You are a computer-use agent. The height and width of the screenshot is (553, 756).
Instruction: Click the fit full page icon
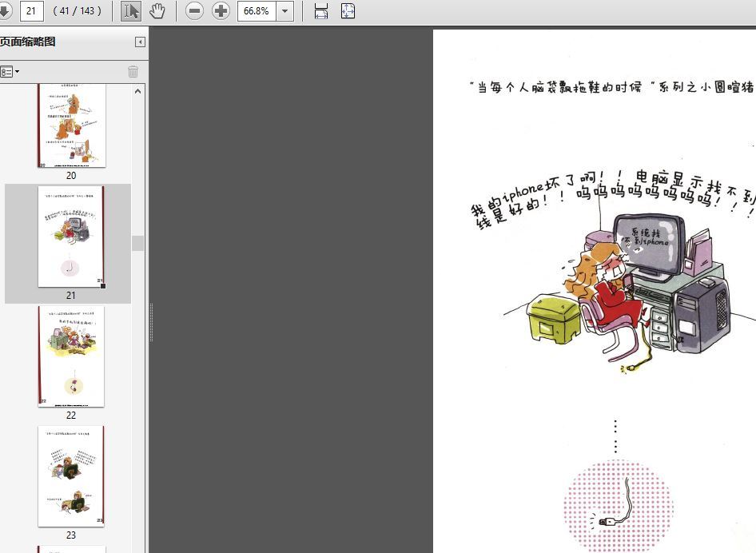pos(348,10)
